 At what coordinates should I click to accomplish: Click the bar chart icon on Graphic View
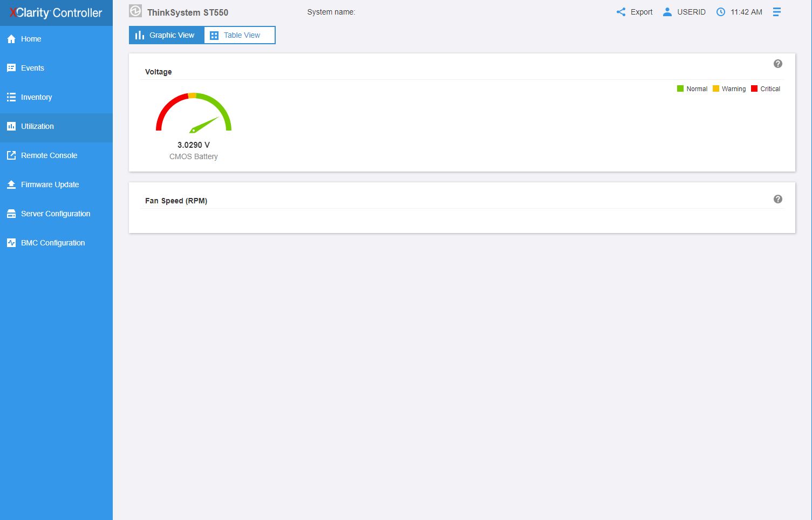tap(140, 35)
